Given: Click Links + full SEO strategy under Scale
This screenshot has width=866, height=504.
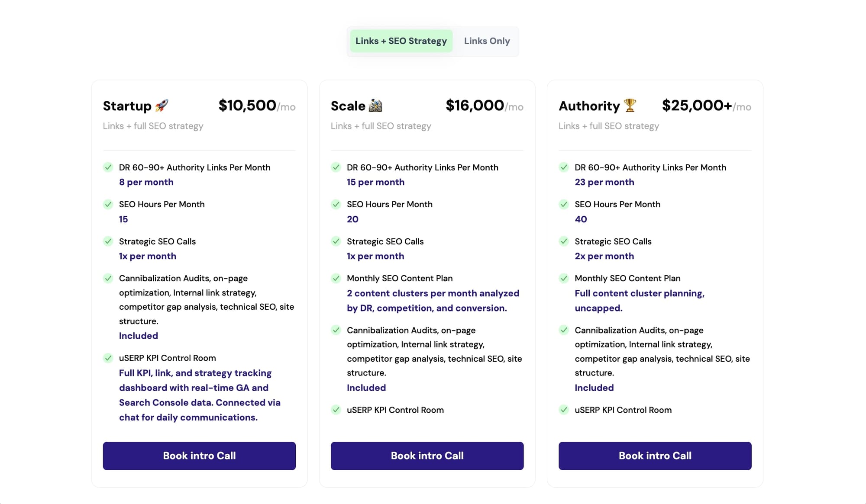Looking at the screenshot, I should click(381, 126).
